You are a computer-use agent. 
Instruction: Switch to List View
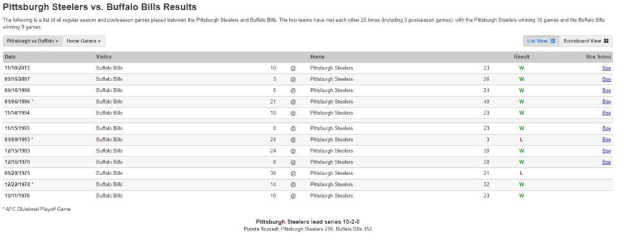pos(541,41)
